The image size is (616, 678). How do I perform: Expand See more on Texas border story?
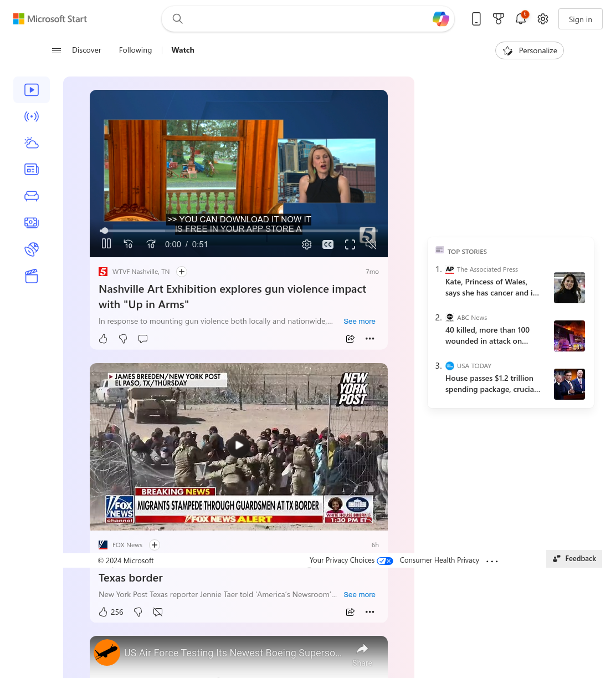point(360,595)
